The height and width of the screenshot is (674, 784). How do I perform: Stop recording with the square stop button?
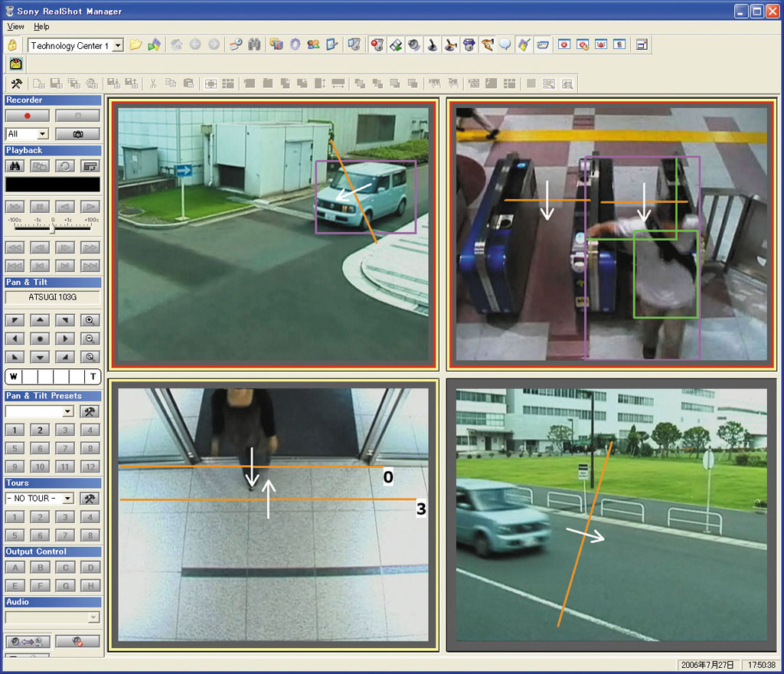pyautogui.click(x=77, y=116)
